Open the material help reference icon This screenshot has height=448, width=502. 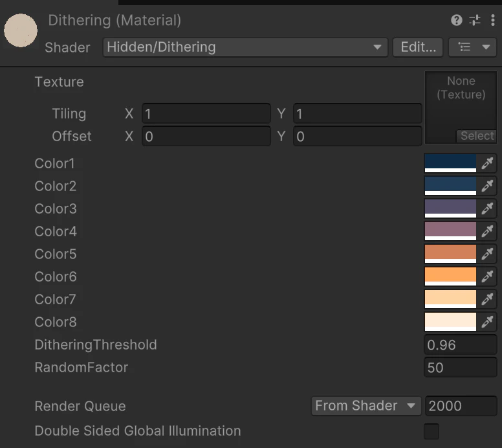tap(457, 20)
